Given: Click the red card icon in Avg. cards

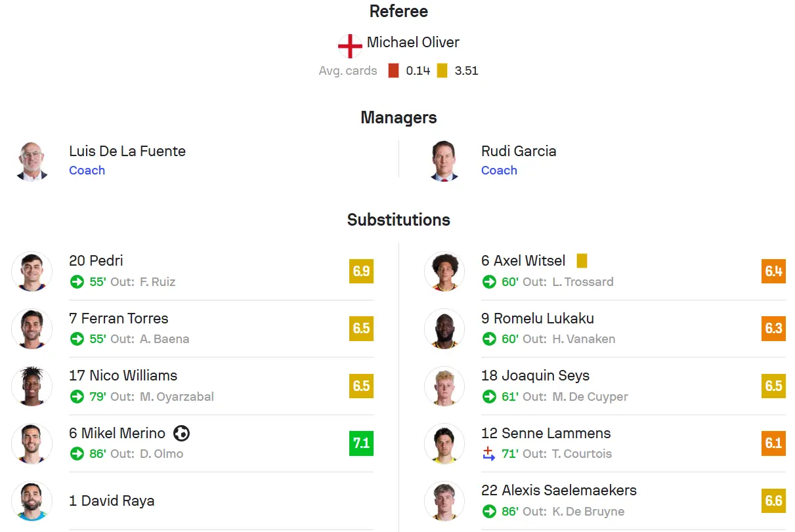Looking at the screenshot, I should (393, 71).
